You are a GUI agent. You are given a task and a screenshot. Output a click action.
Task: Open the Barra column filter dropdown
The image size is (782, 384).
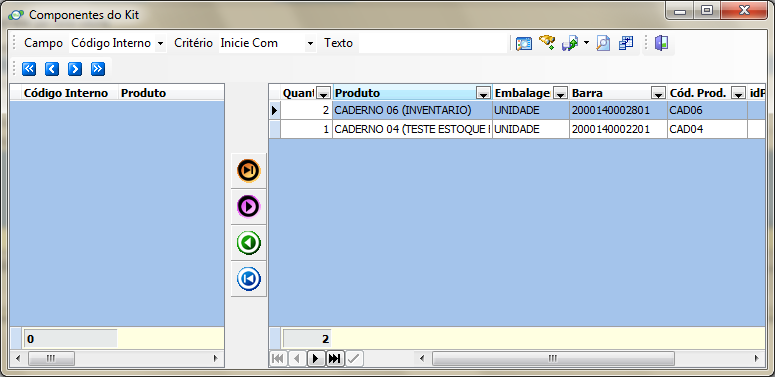(x=658, y=93)
